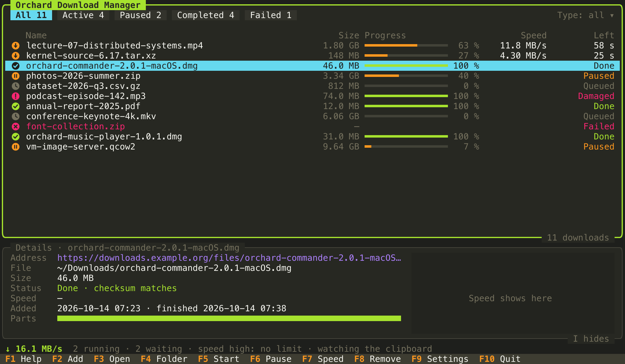This screenshot has height=364, width=625.
Task: Click the queued clock icon for conference-keynote-4k.mkv
Action: tap(16, 116)
